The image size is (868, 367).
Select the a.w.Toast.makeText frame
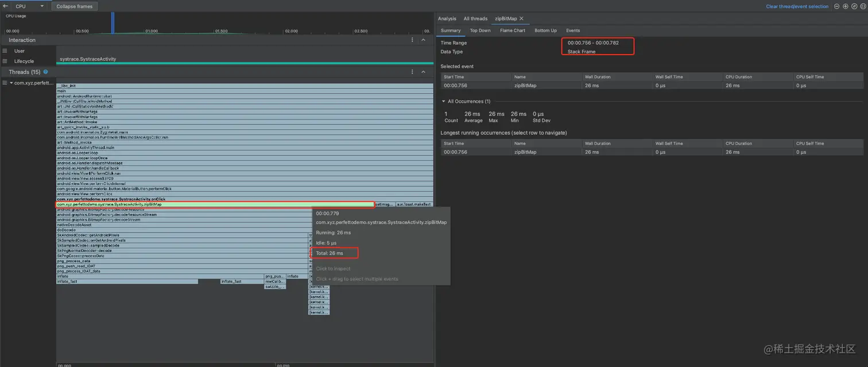414,204
